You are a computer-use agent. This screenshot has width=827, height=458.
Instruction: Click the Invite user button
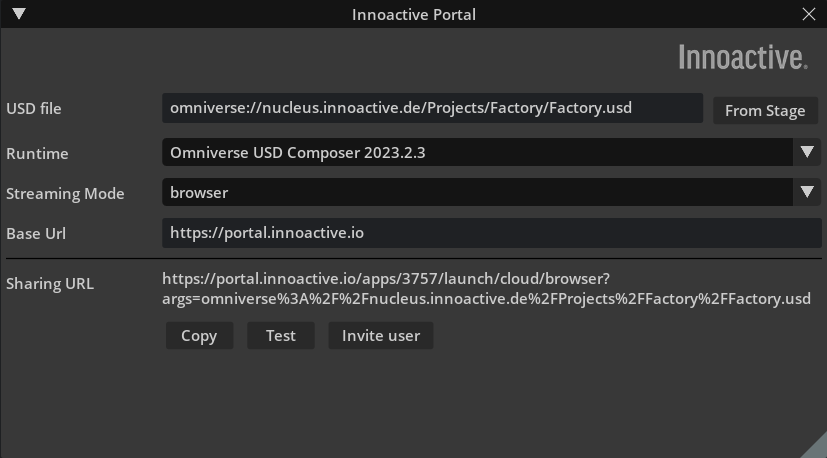point(381,336)
